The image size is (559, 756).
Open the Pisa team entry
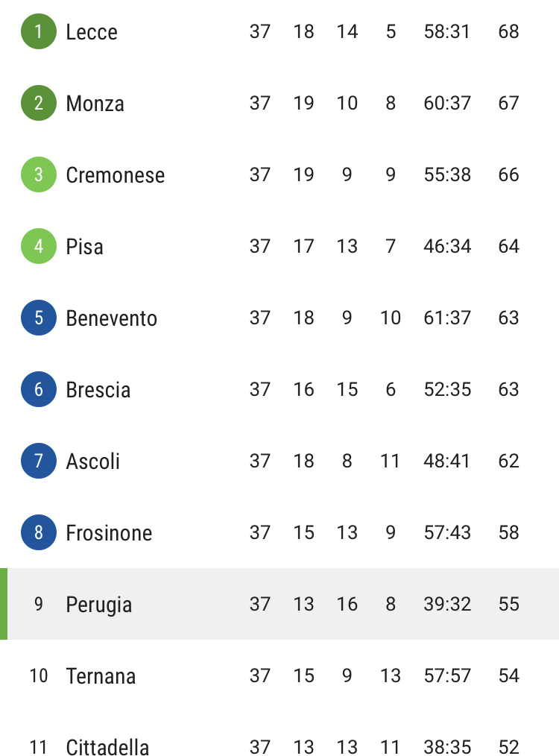85,246
